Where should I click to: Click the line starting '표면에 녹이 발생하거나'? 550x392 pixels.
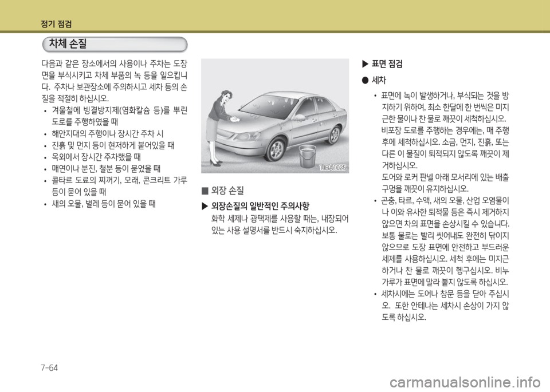coord(445,96)
